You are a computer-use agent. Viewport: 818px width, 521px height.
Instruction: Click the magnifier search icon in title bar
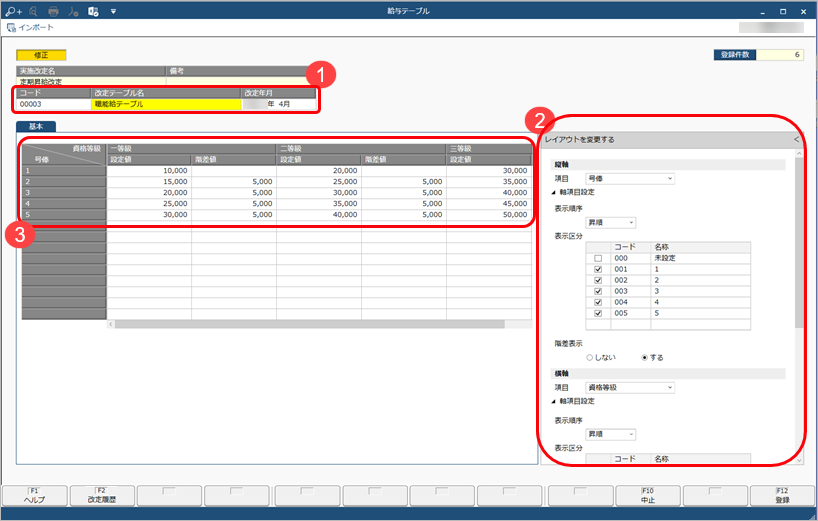32,11
